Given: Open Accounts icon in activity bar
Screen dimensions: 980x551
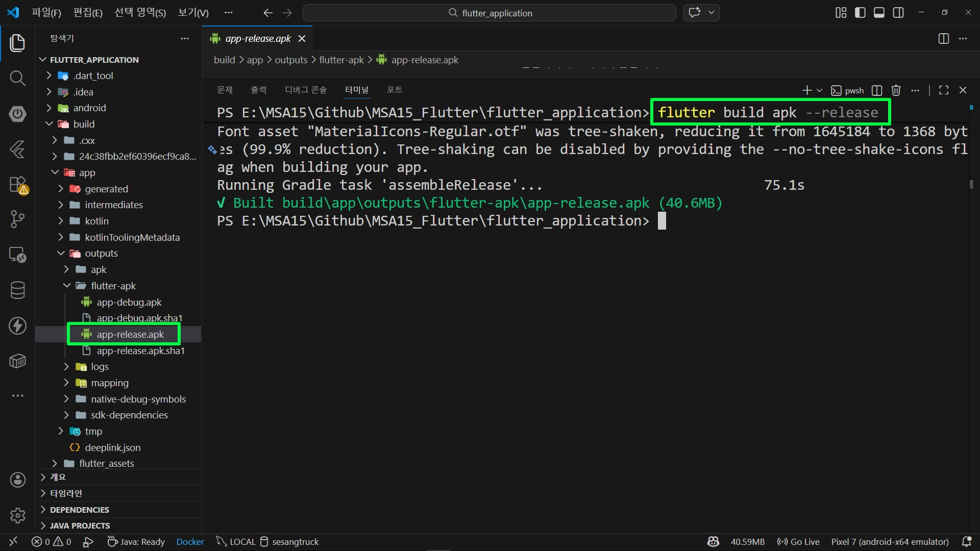Looking at the screenshot, I should tap(17, 480).
